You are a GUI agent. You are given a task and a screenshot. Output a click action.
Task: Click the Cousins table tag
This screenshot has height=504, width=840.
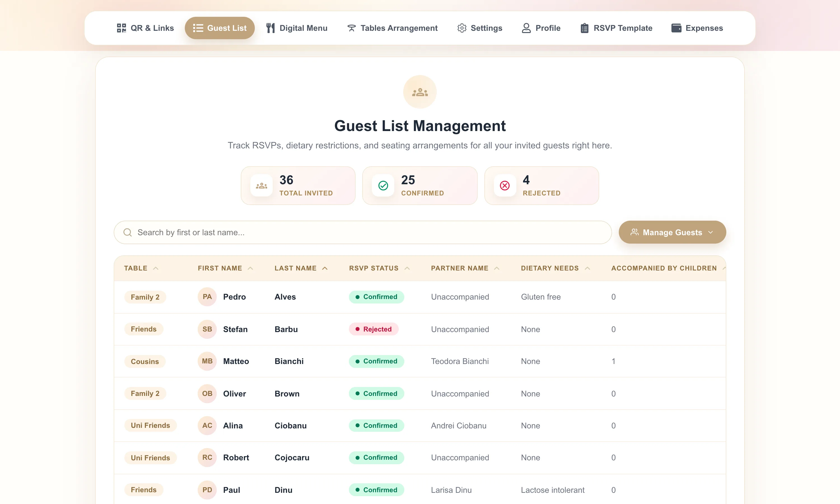coord(145,361)
